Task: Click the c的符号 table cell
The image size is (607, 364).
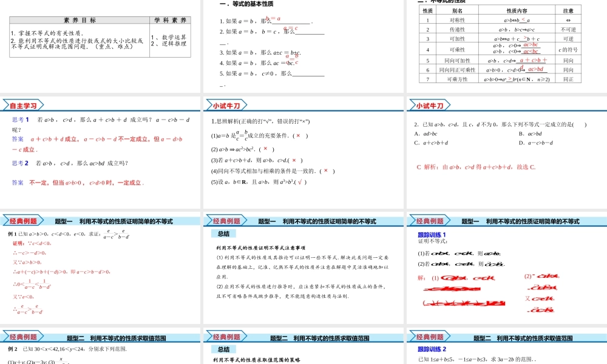Action: [x=568, y=50]
